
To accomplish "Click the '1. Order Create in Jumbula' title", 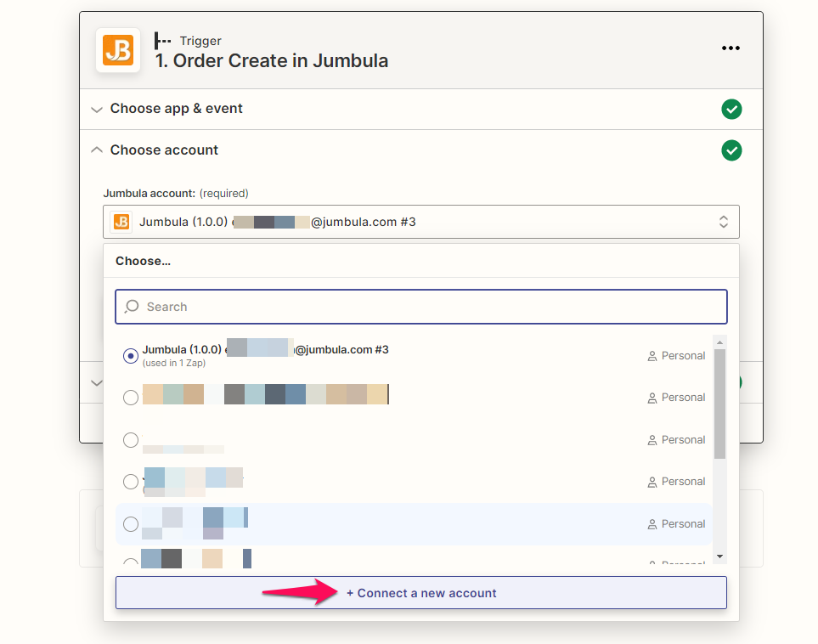I will (x=272, y=60).
